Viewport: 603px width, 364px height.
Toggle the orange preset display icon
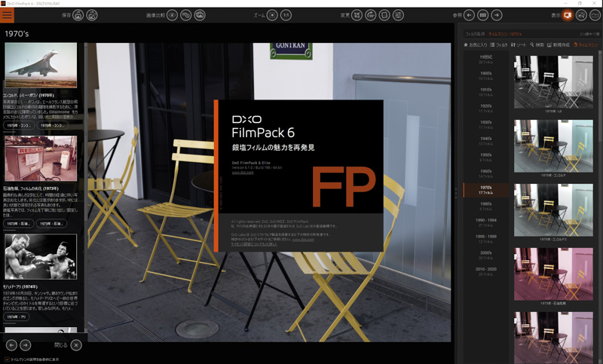(x=568, y=15)
